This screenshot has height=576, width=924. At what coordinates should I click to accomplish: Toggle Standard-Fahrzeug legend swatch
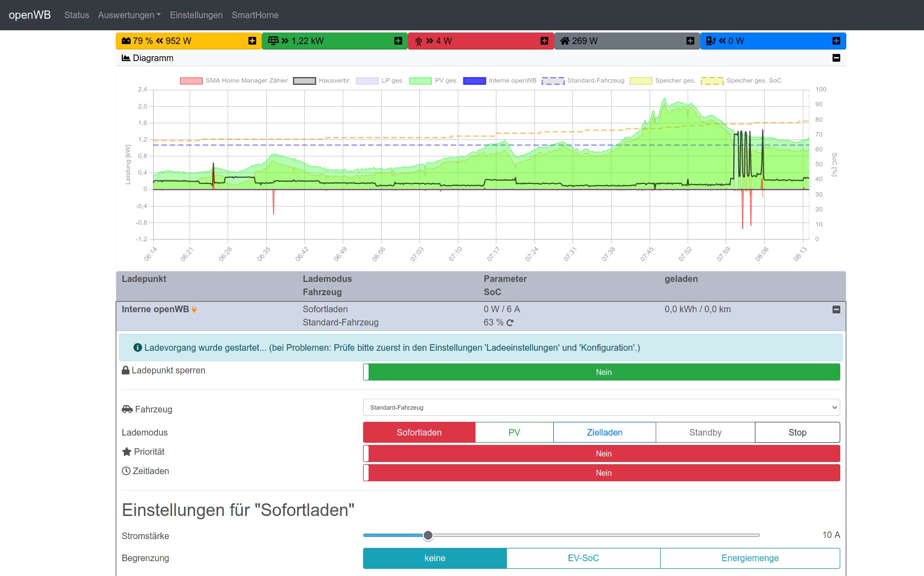553,81
